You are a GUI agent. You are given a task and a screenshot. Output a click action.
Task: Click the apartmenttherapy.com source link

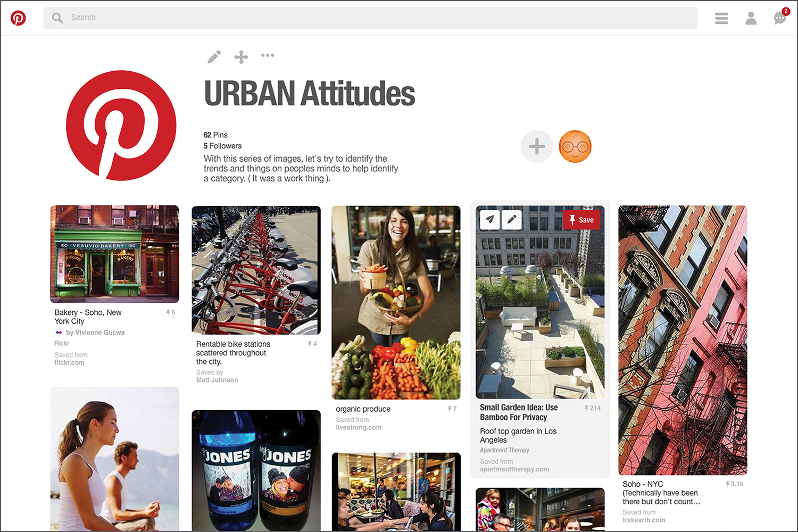click(514, 469)
